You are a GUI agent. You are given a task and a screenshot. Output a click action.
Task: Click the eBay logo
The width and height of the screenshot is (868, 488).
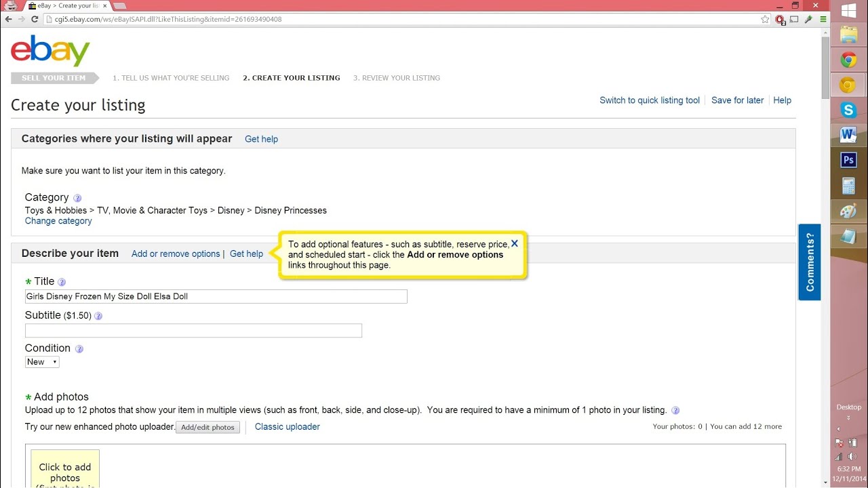50,51
